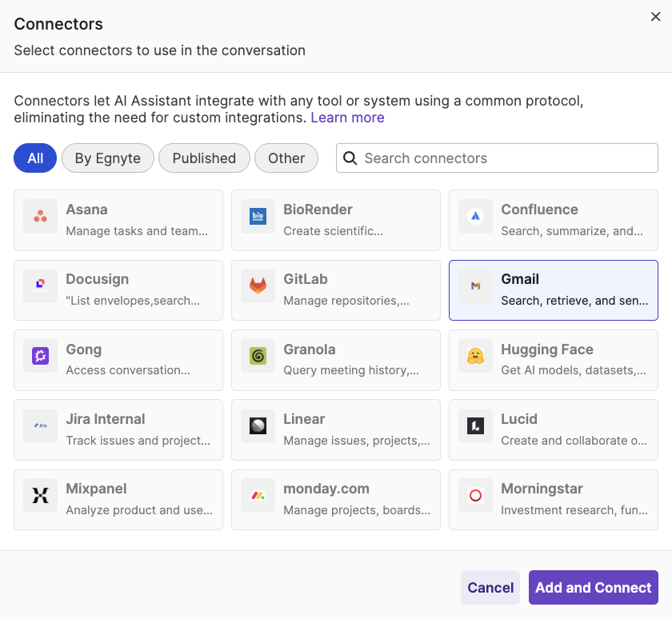
Task: Click the Docusign logo icon
Action: click(40, 286)
